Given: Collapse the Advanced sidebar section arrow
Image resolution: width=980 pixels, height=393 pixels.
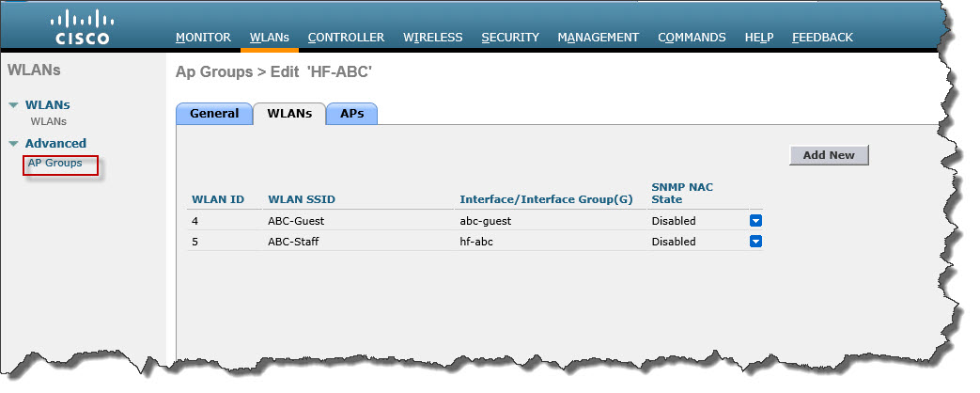Looking at the screenshot, I should [13, 144].
